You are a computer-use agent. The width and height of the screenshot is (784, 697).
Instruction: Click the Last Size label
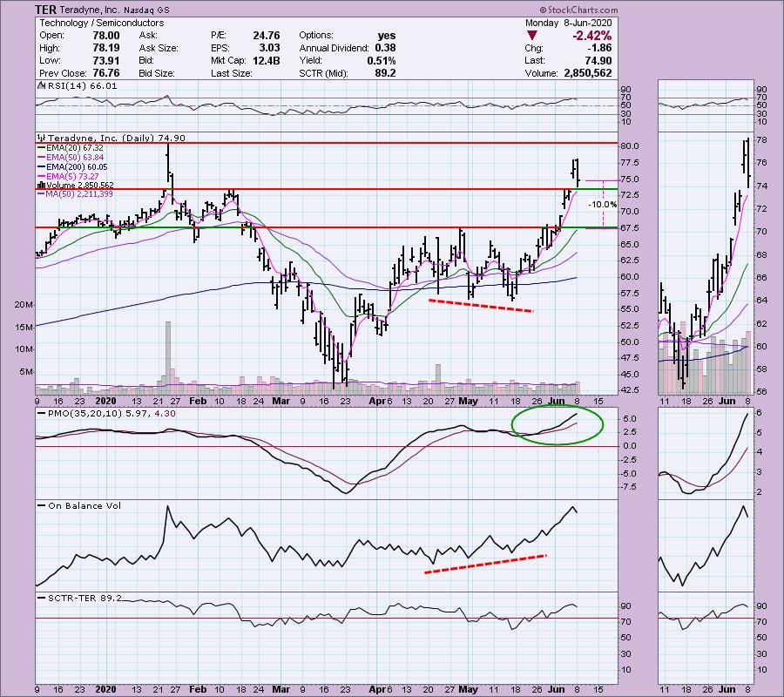coord(231,73)
